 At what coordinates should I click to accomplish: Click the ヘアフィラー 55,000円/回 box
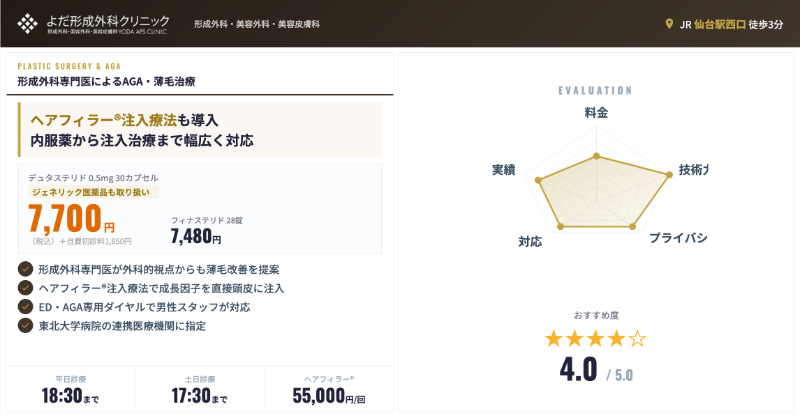click(x=329, y=391)
